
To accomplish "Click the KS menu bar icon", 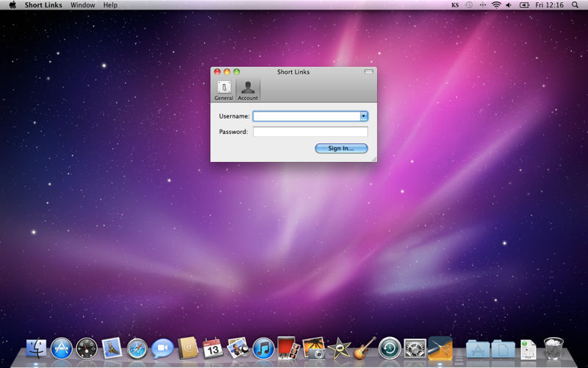I will [455, 5].
